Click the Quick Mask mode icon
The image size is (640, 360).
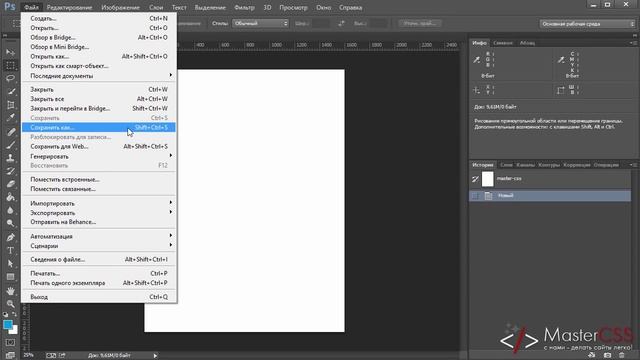[10, 342]
